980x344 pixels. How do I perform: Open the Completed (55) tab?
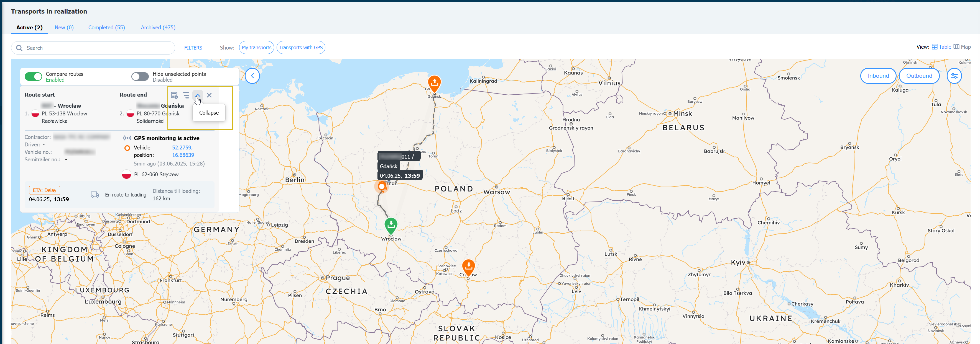pyautogui.click(x=106, y=27)
